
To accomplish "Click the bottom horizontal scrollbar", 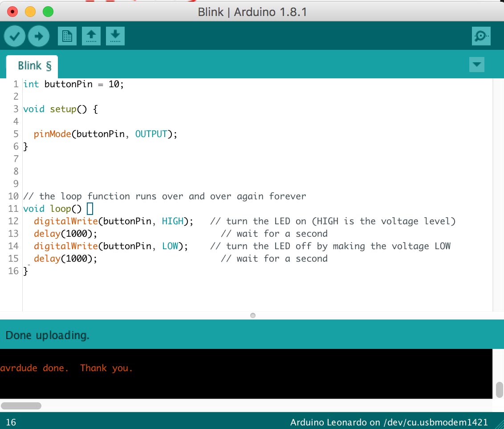I will pyautogui.click(x=21, y=406).
